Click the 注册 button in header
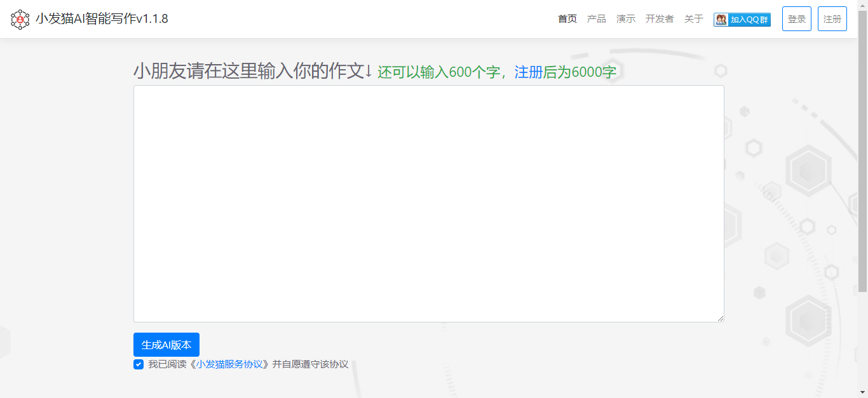This screenshot has height=398, width=868. pyautogui.click(x=832, y=19)
